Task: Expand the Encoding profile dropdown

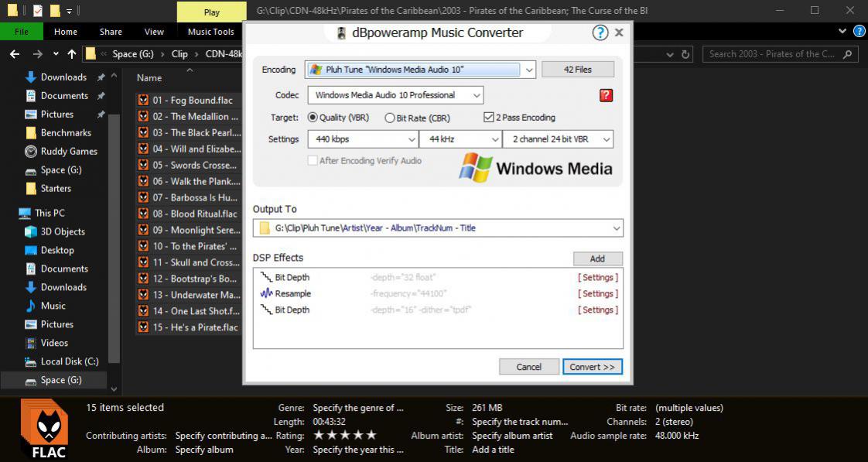Action: coord(529,70)
